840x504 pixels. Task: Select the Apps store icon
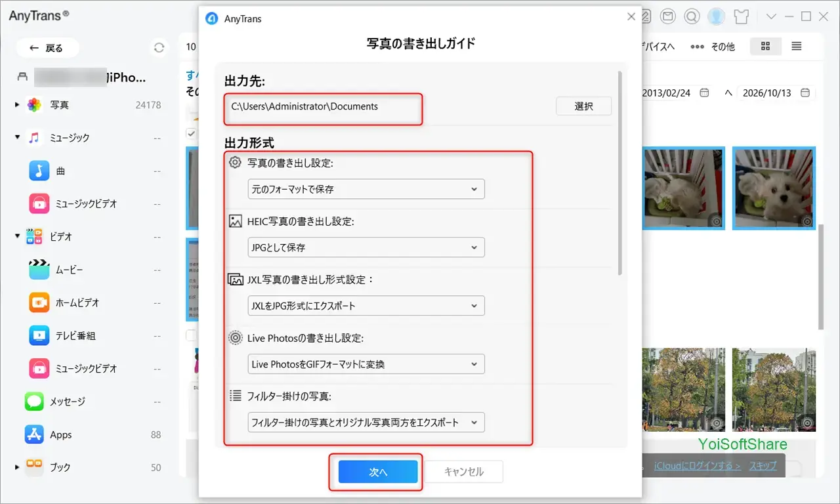[x=34, y=434]
